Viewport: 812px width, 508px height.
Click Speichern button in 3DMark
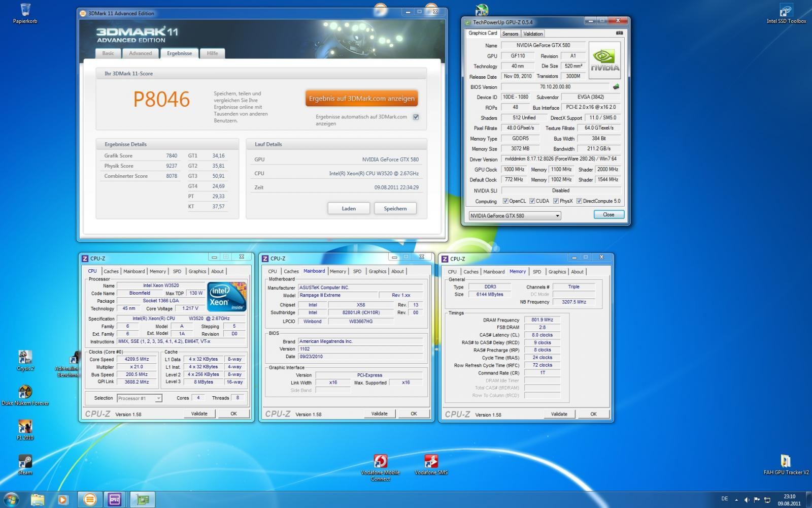point(395,208)
